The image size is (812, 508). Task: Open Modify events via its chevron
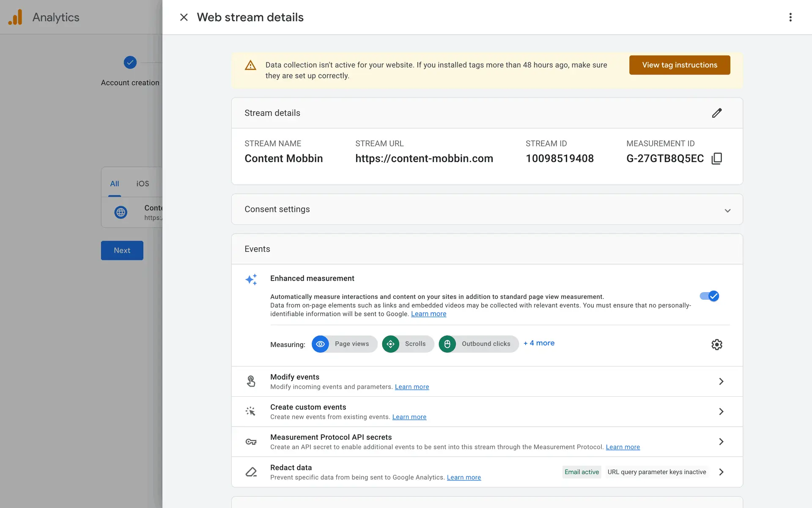(x=721, y=381)
